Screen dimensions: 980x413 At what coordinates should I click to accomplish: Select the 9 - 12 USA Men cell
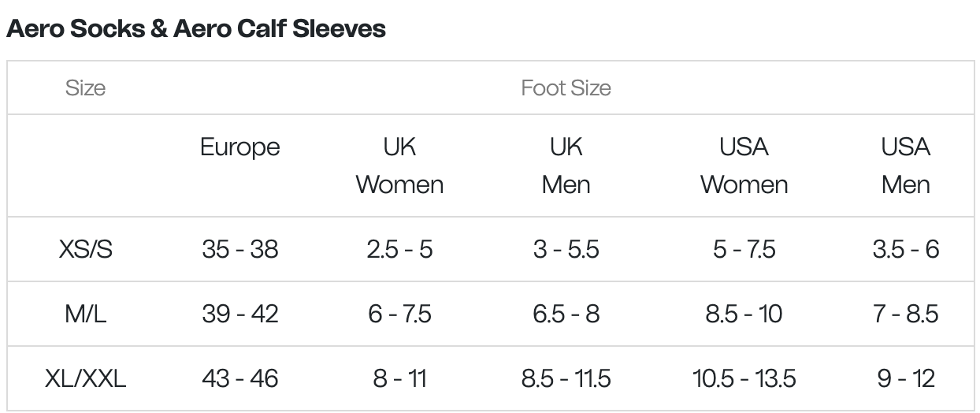tap(905, 379)
